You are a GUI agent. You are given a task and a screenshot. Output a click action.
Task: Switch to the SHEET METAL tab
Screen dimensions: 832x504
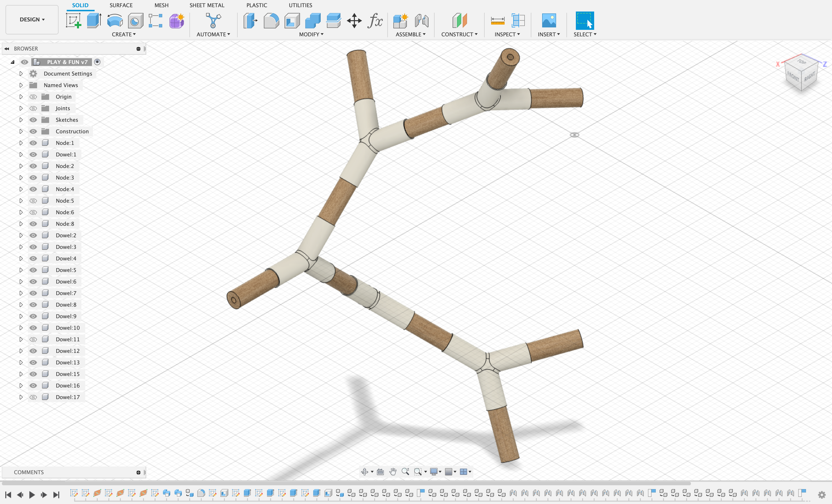tap(207, 5)
